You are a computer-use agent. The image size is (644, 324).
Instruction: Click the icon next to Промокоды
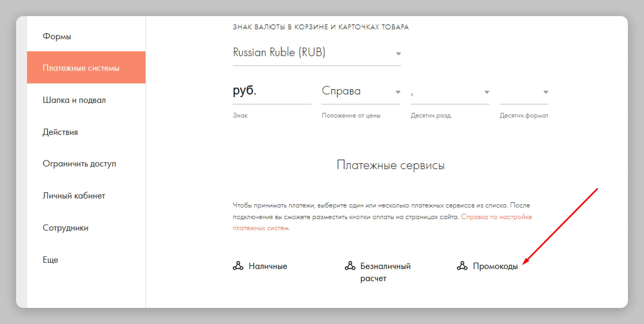(462, 266)
